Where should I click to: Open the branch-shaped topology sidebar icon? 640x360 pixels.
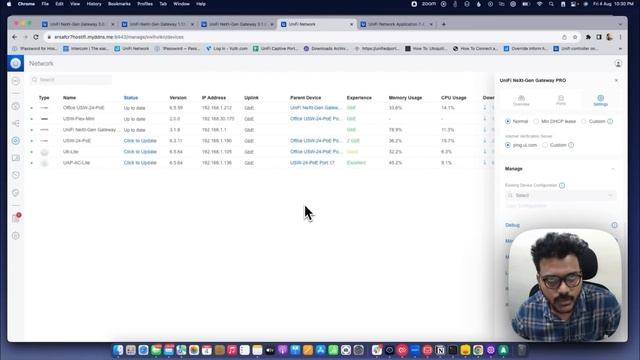(16, 123)
